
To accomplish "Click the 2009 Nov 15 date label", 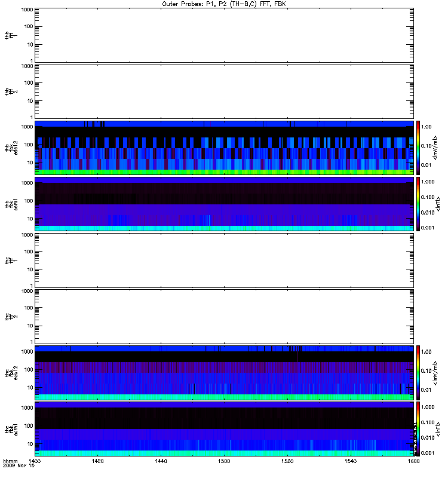I will [19, 466].
